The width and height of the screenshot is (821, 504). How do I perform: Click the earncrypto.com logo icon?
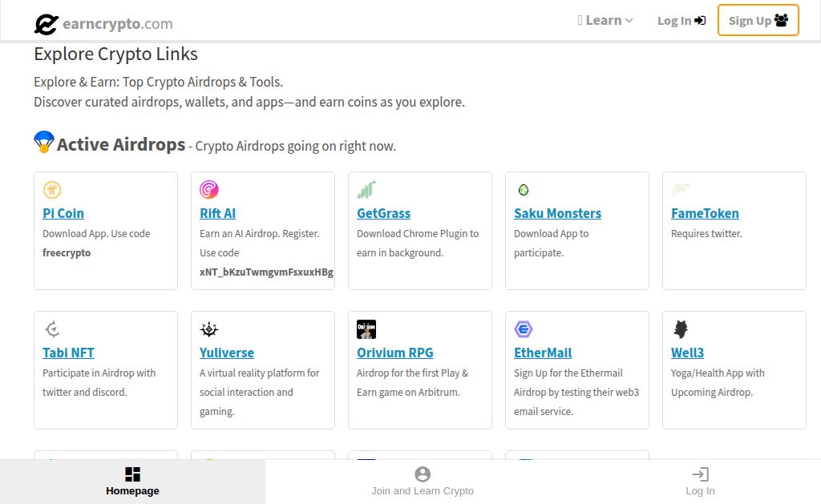pos(46,24)
